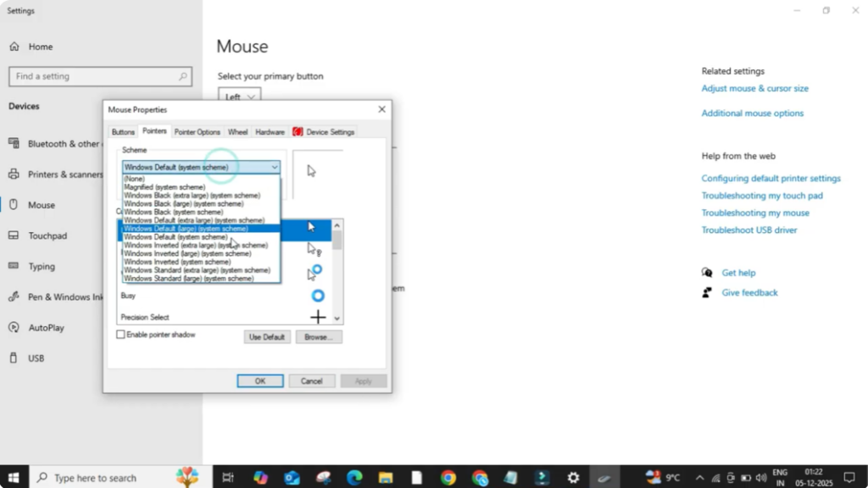The image size is (868, 488).
Task: Open Troubleshooting my mouse link
Action: tap(757, 213)
